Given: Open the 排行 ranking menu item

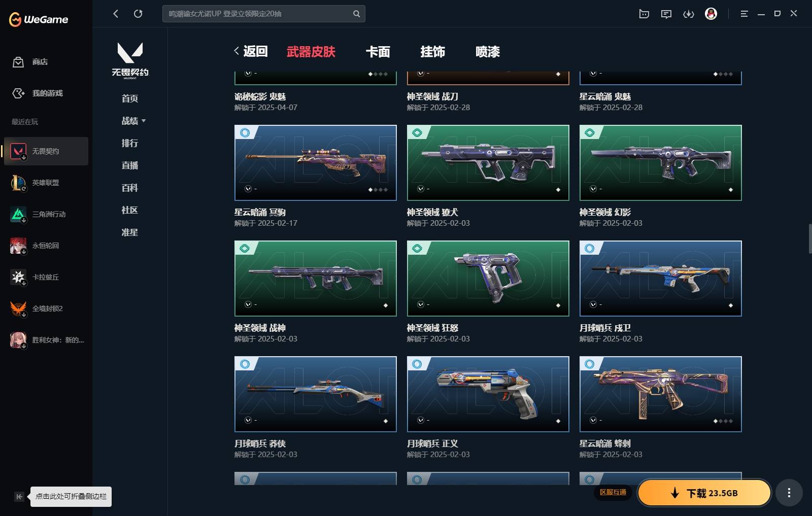Looking at the screenshot, I should (x=130, y=143).
